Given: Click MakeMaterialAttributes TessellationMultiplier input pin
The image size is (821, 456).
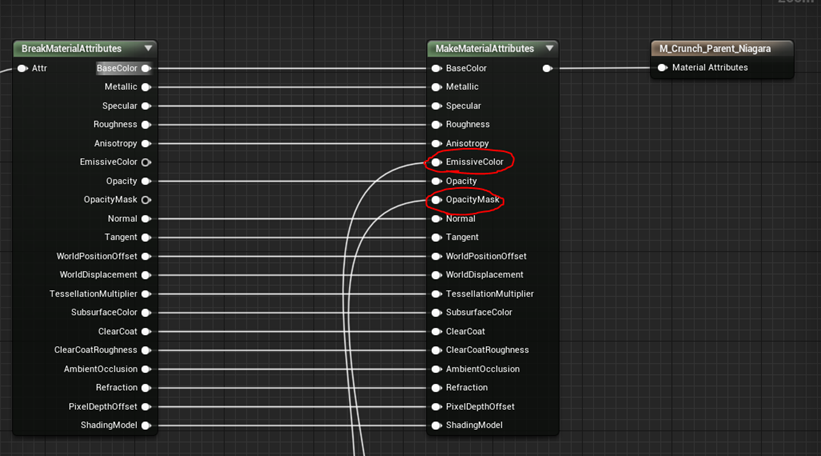Looking at the screenshot, I should point(436,294).
